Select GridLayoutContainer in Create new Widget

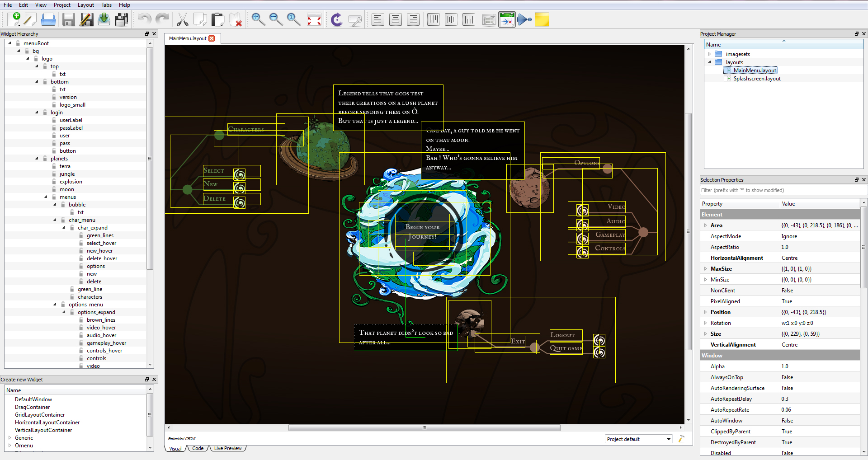[x=40, y=415]
